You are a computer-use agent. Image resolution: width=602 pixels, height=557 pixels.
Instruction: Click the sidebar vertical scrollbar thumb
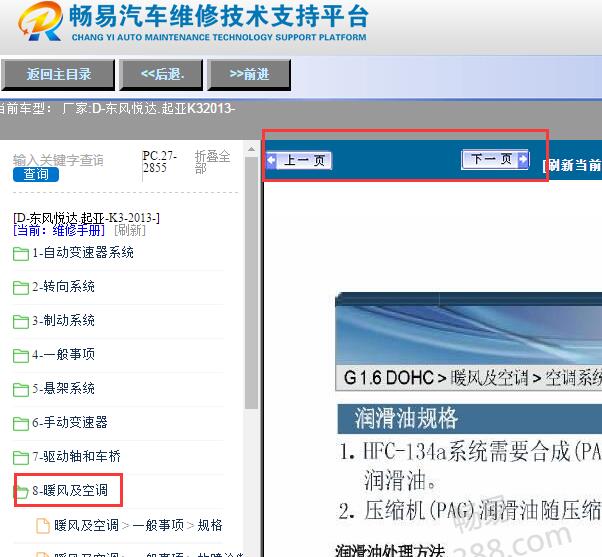pyautogui.click(x=251, y=283)
